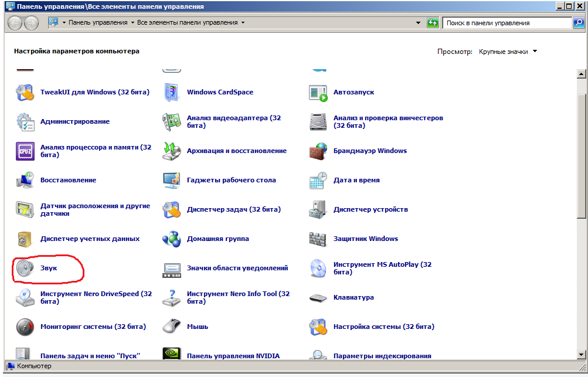The width and height of the screenshot is (588, 377).
Task: Select Панель управления in the breadcrumb bar
Action: [99, 22]
